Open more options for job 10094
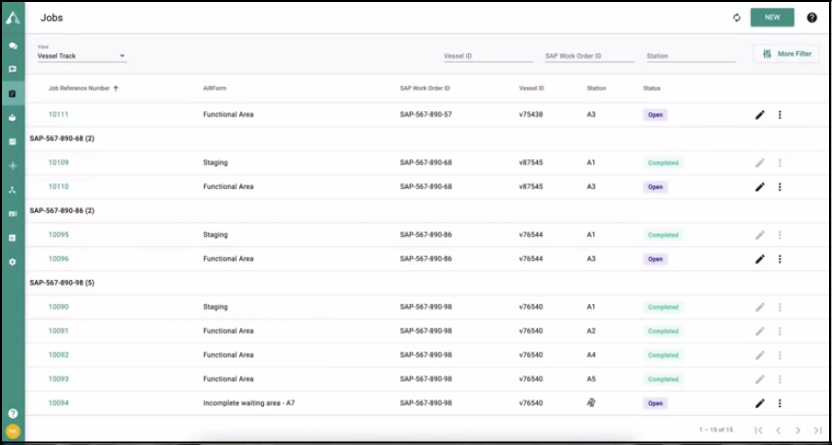Image resolution: width=832 pixels, height=445 pixels. point(779,403)
